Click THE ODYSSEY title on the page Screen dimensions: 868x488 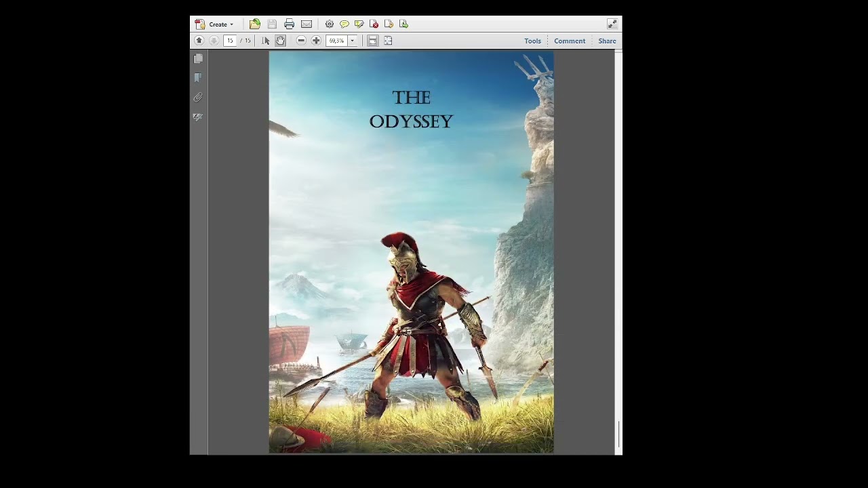411,109
